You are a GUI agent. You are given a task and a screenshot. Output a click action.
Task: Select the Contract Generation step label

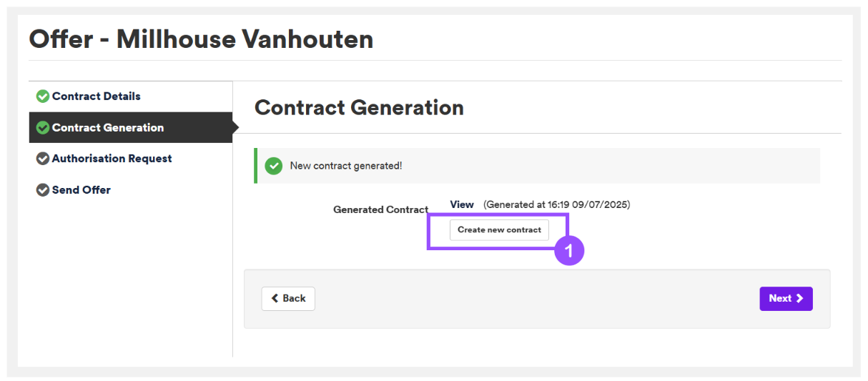pyautogui.click(x=108, y=128)
